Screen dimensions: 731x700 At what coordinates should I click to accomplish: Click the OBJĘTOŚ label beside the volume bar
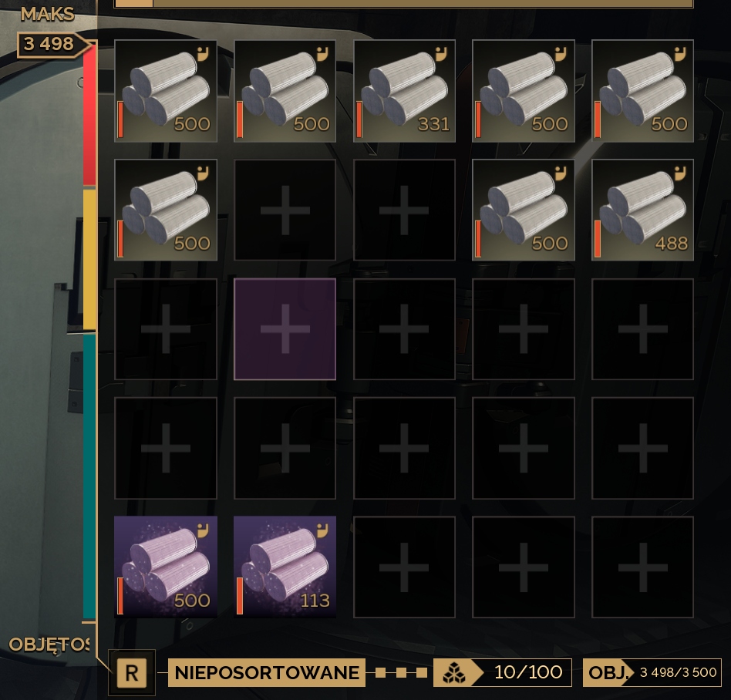click(x=49, y=644)
